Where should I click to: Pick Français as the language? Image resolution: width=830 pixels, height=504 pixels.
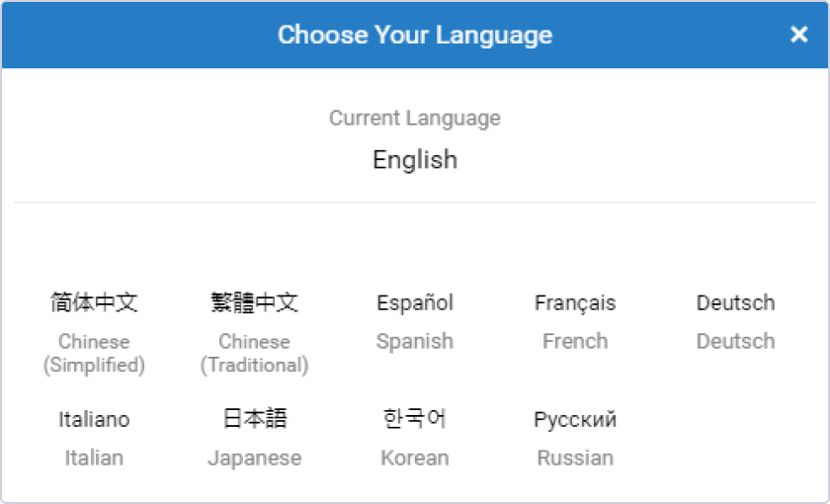pos(575,302)
